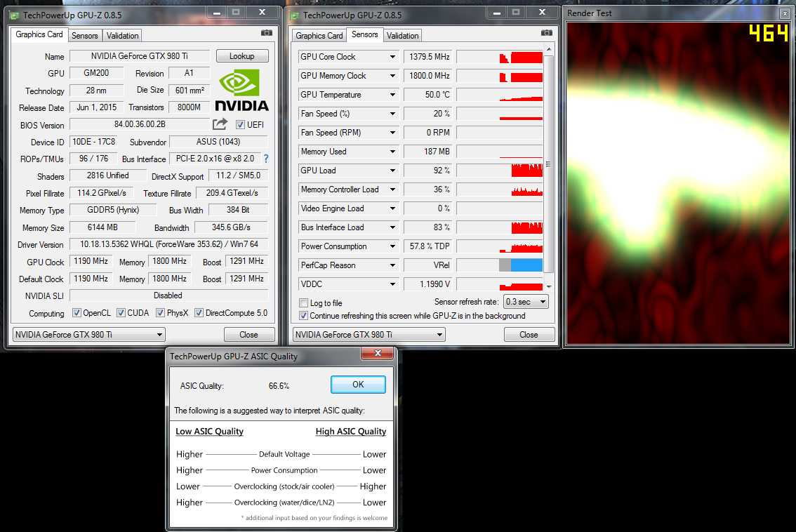
Task: Open GPU Memory Clock sensor dropdown
Action: click(x=392, y=76)
